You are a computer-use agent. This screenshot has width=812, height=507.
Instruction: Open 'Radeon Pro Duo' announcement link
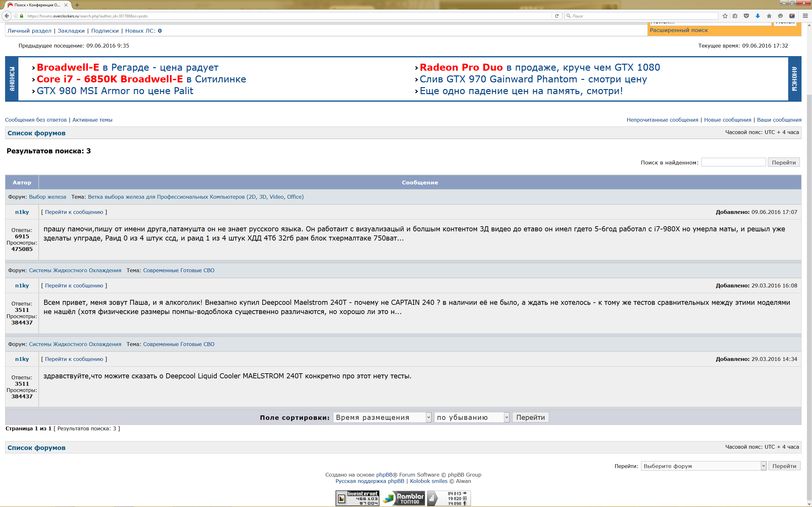coord(461,67)
